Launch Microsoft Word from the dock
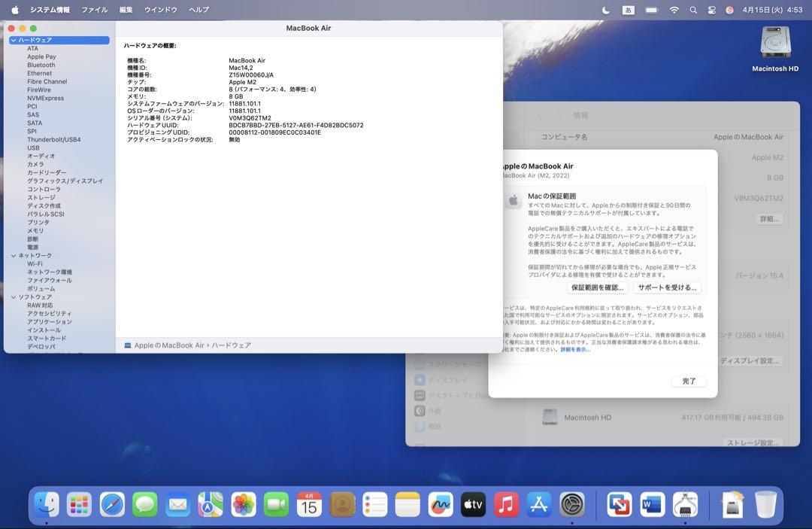The image size is (812, 529). pyautogui.click(x=652, y=505)
